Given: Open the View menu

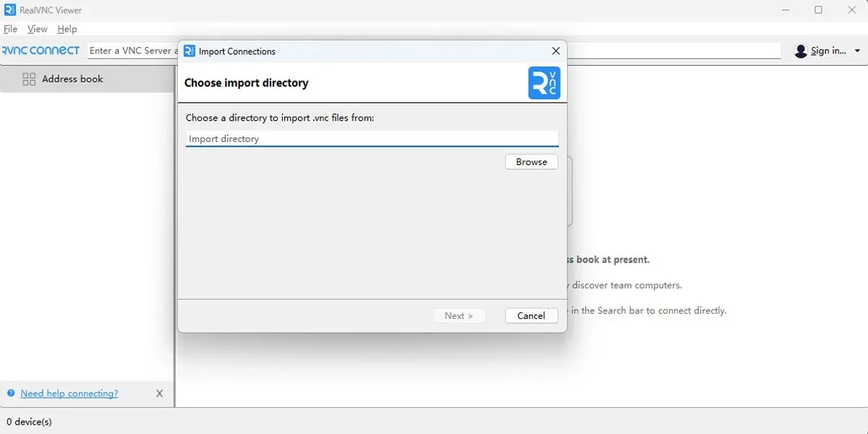Looking at the screenshot, I should [38, 29].
